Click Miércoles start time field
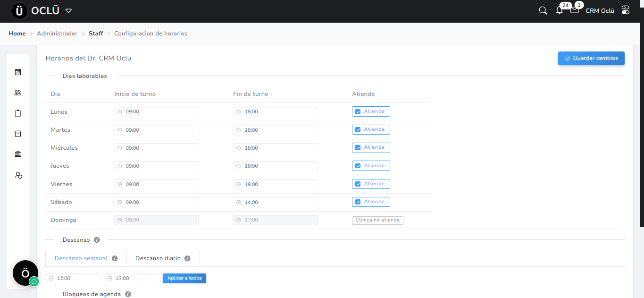The height and width of the screenshot is (298, 644). pos(157,148)
